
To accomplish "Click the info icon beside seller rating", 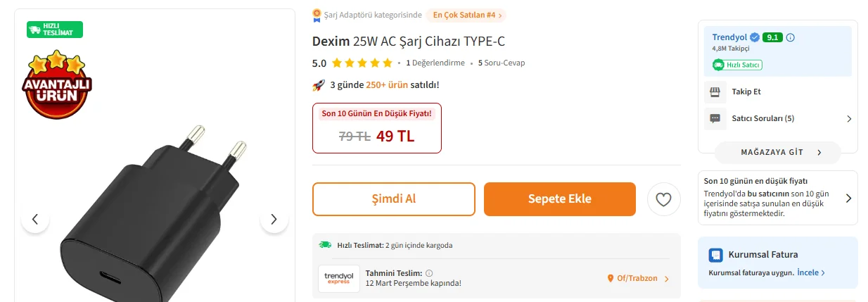I will point(790,37).
